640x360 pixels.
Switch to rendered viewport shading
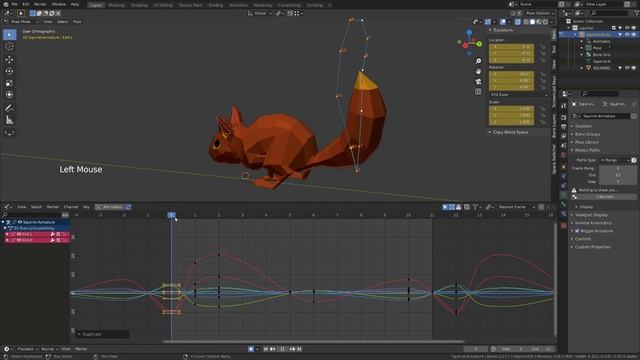point(545,22)
